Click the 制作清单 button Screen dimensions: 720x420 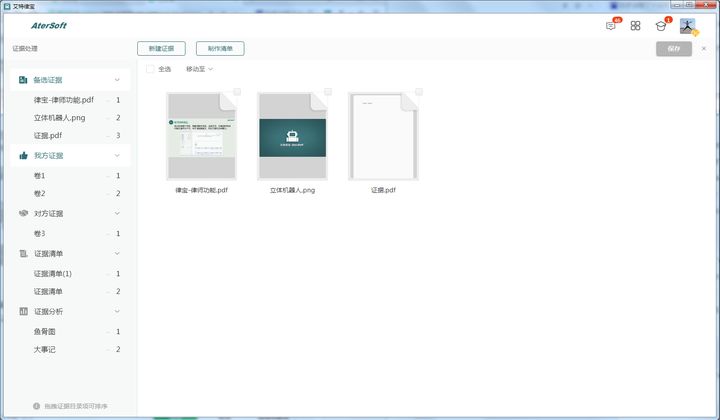click(x=220, y=48)
